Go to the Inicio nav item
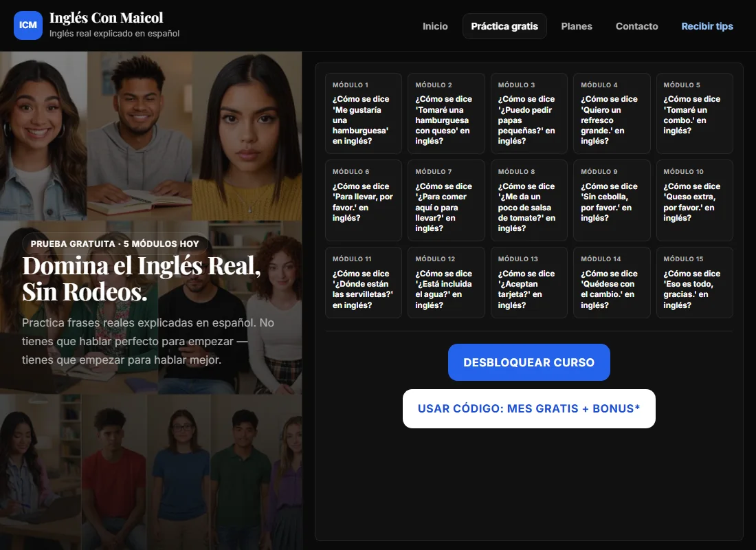This screenshot has height=550, width=756. pyautogui.click(x=435, y=26)
